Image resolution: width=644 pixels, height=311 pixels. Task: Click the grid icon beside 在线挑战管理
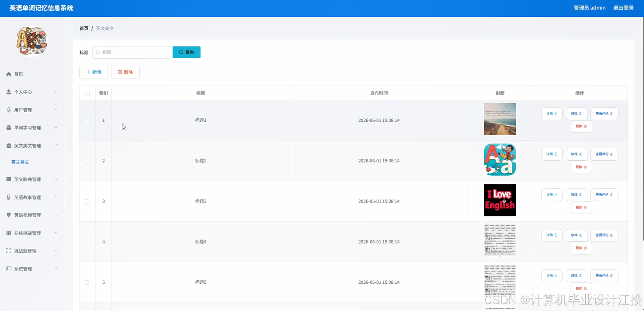[x=9, y=233]
